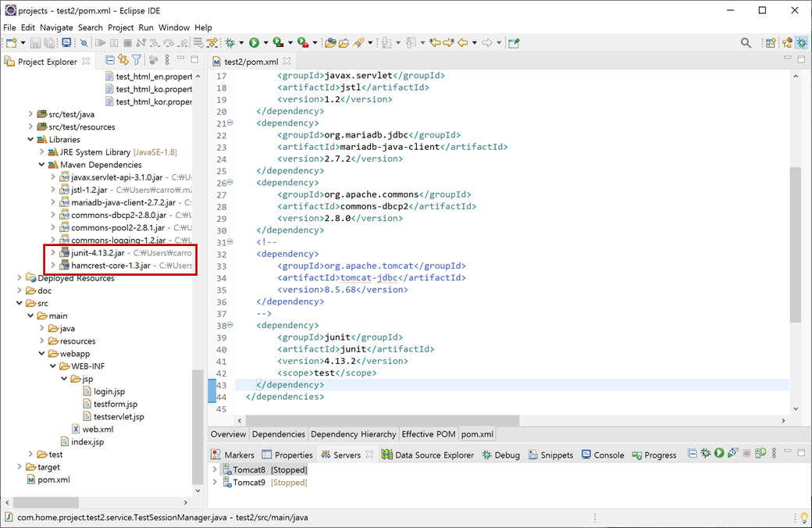
Task: Click the Open Task folder icon
Action: click(344, 43)
